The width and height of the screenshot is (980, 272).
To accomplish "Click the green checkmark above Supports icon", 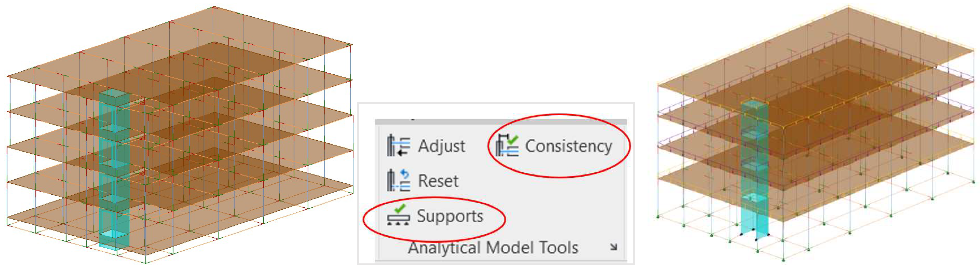I will 399,209.
